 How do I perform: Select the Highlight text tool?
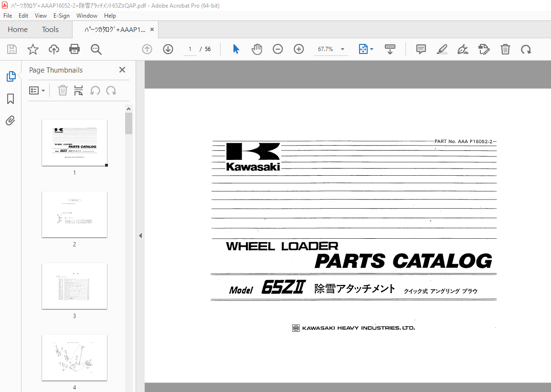[442, 49]
